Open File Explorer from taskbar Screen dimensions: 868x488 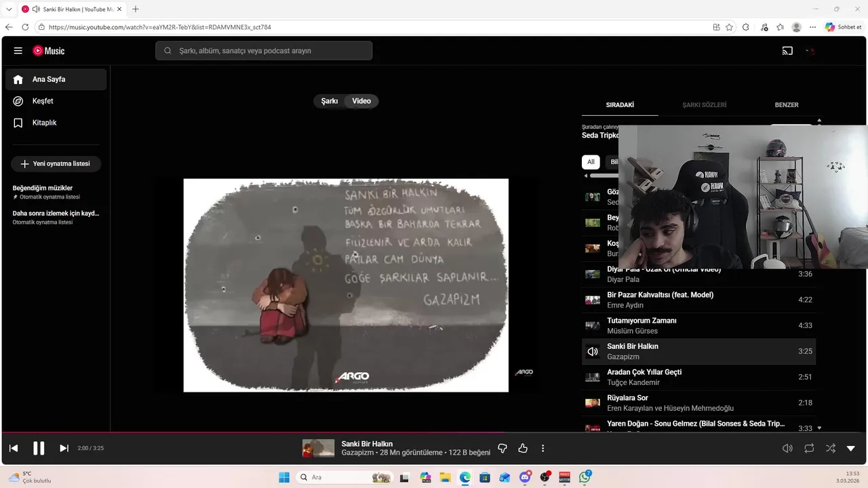click(445, 477)
